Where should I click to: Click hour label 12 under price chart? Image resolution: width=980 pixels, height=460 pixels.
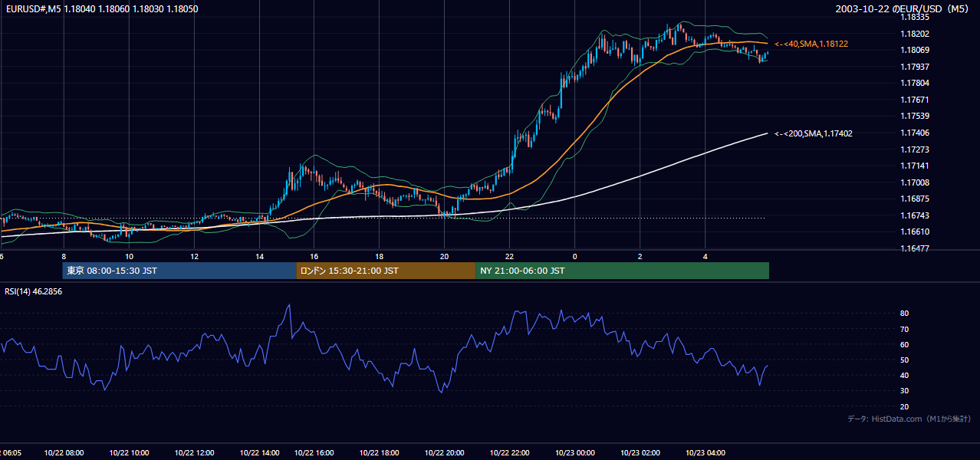195,256
